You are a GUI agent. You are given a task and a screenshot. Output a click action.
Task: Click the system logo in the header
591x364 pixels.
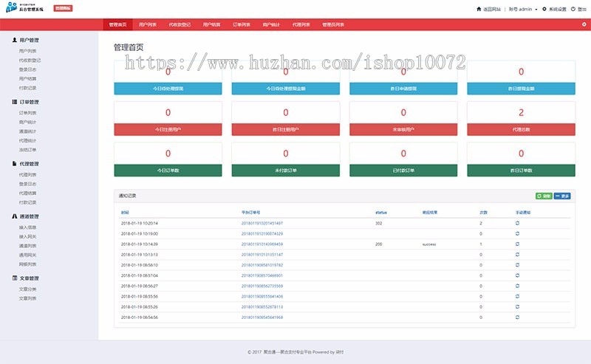pyautogui.click(x=25, y=7)
